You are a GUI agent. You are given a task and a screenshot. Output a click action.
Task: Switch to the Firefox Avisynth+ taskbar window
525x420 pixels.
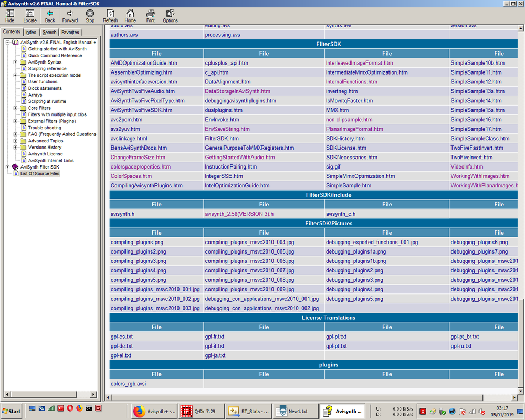click(x=154, y=411)
